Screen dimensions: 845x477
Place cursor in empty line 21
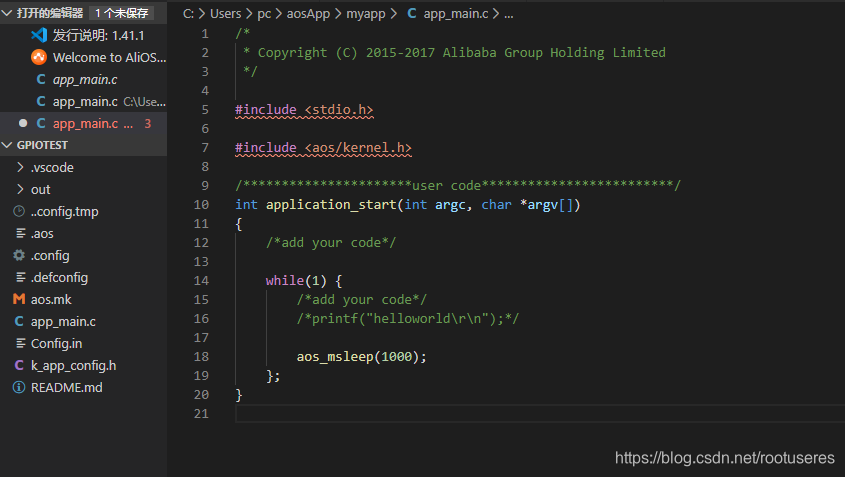pos(539,414)
